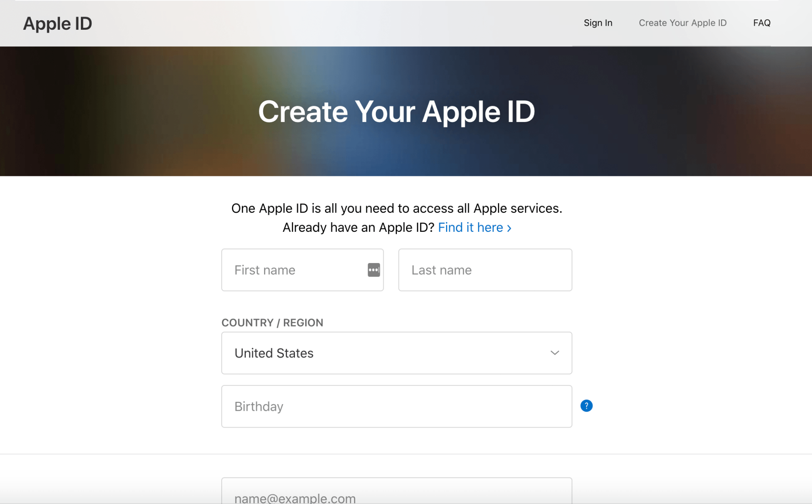Click the Find it here text with arrow
Viewport: 812px width, 504px height.
point(474,227)
